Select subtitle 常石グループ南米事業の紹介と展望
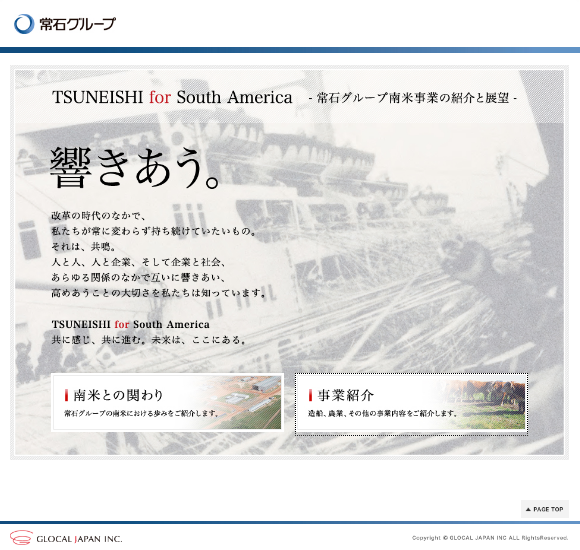Image resolution: width=580 pixels, height=550 pixels. (x=412, y=98)
